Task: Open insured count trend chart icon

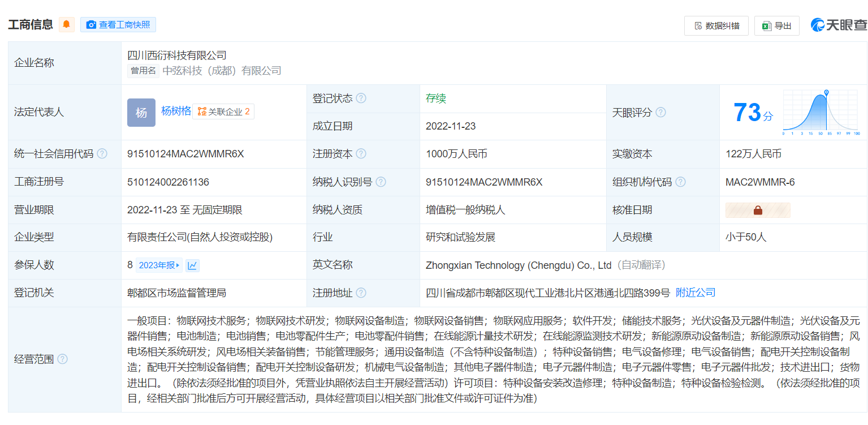Action: [192, 265]
